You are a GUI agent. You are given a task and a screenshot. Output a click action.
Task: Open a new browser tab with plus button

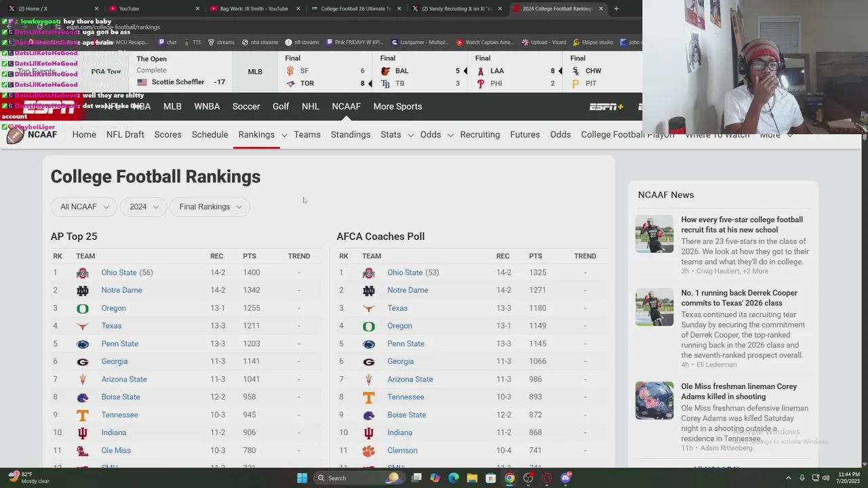coord(616,9)
